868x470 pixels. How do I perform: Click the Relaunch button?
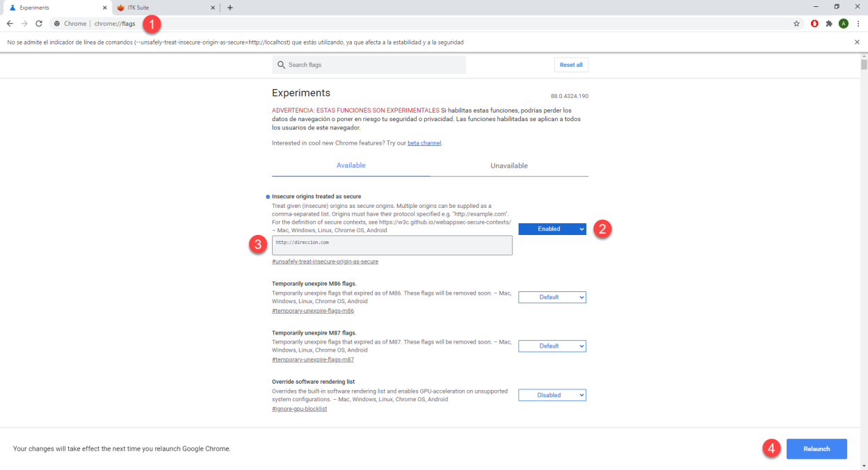pos(817,448)
